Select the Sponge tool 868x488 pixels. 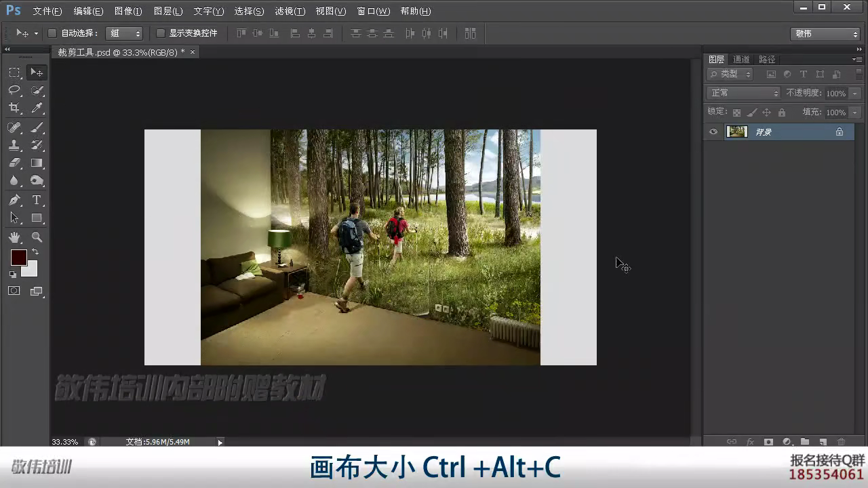point(37,180)
